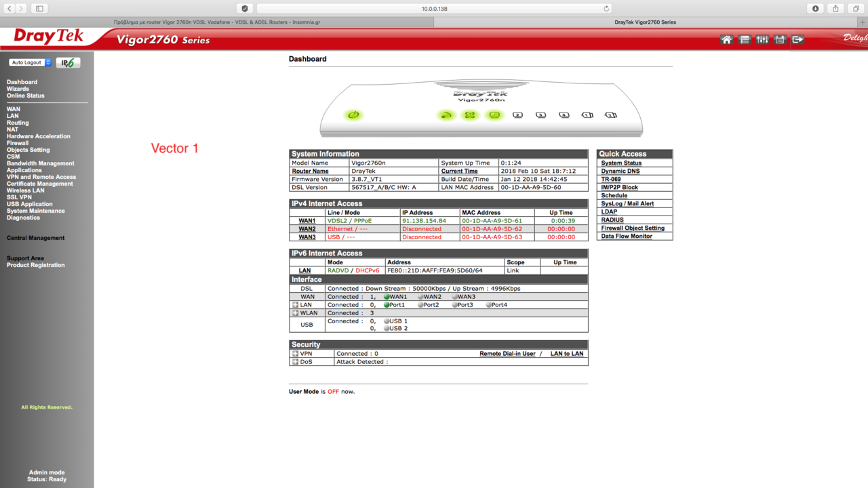The image size is (868, 488).
Task: Open IM/P2P Block quick link
Action: pos(620,188)
